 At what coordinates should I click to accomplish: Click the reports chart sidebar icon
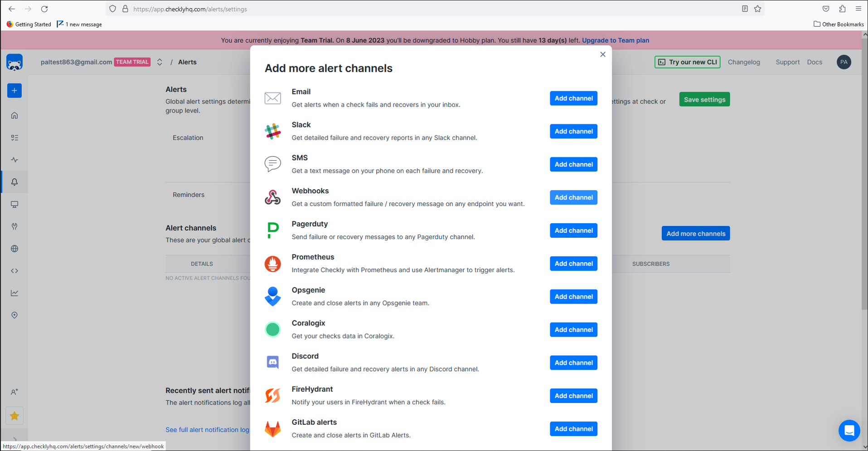tap(15, 293)
